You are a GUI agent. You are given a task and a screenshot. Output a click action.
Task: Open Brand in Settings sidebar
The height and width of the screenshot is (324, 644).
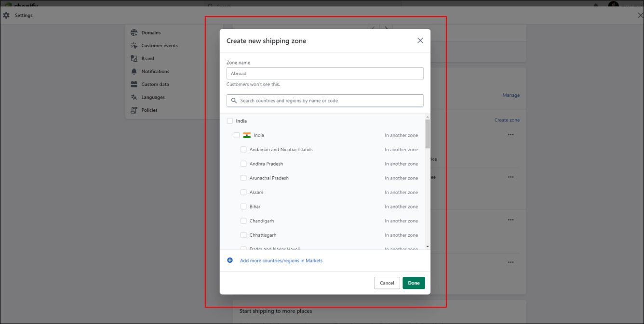(148, 59)
